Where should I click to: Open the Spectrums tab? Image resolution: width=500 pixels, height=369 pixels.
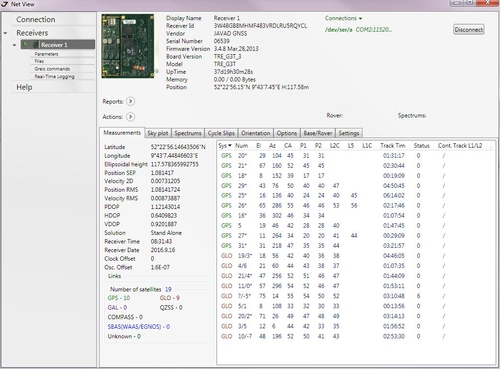pyautogui.click(x=188, y=133)
